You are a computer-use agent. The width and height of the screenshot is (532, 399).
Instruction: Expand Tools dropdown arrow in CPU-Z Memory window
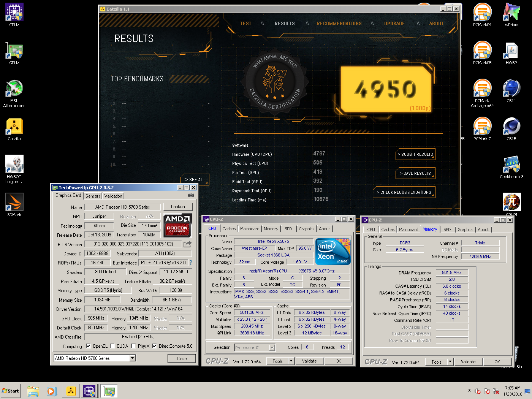(450, 362)
